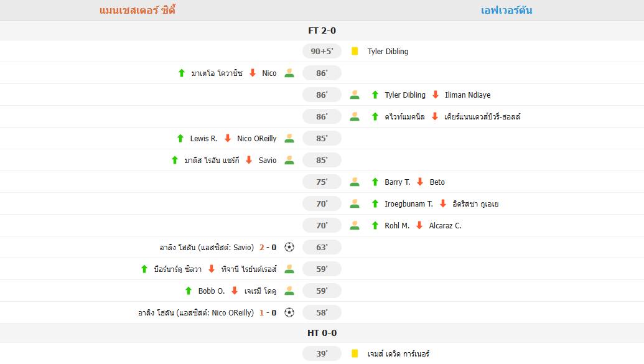The width and height of the screenshot is (644, 364).
Task: Select the 90+5' minute marker
Action: [322, 51]
